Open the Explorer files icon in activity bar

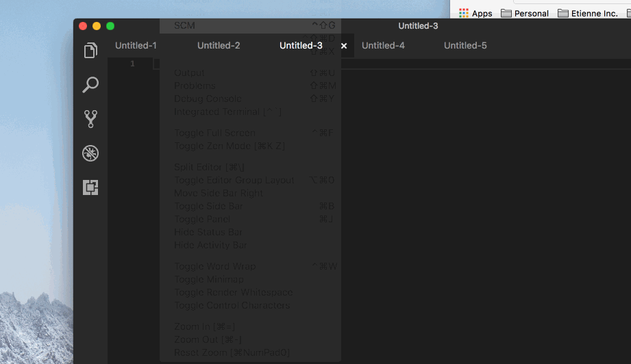[x=90, y=50]
